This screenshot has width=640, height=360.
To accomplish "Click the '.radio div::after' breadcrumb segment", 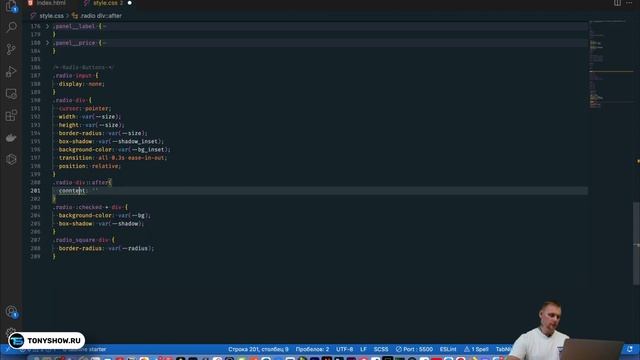I will point(101,16).
